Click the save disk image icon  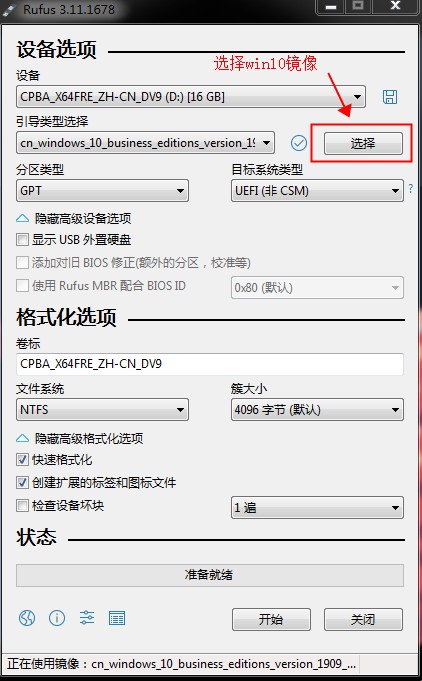point(389,97)
